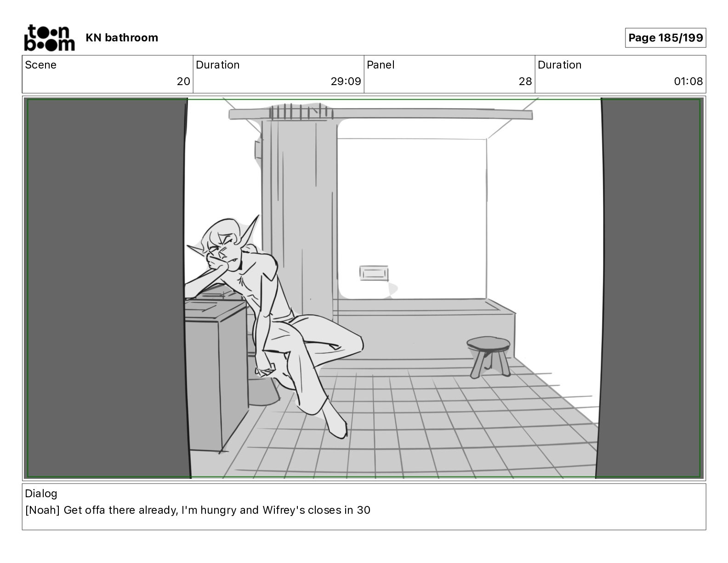Click the 'Page 185/199' page indicator
Image resolution: width=728 pixels, height=563 pixels.
pyautogui.click(x=665, y=38)
